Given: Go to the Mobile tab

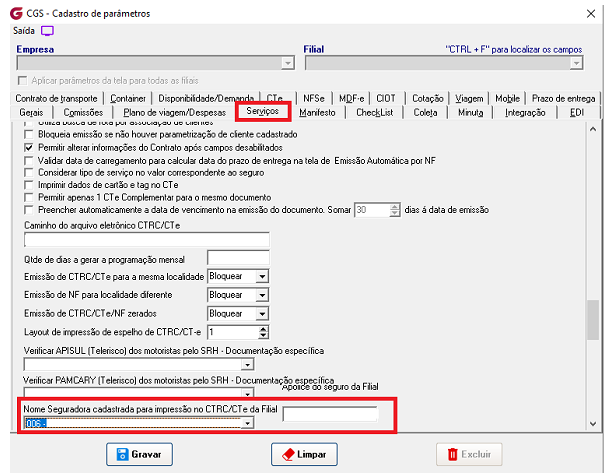Looking at the screenshot, I should point(507,99).
